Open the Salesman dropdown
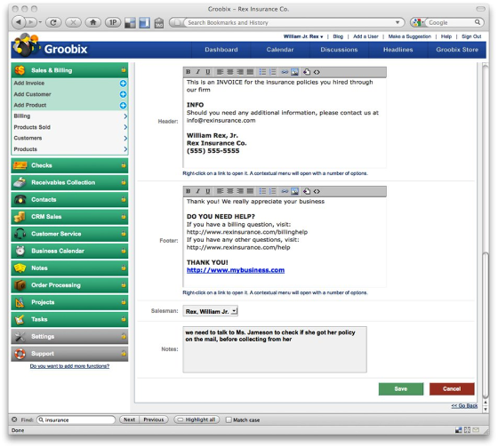 tap(210, 311)
